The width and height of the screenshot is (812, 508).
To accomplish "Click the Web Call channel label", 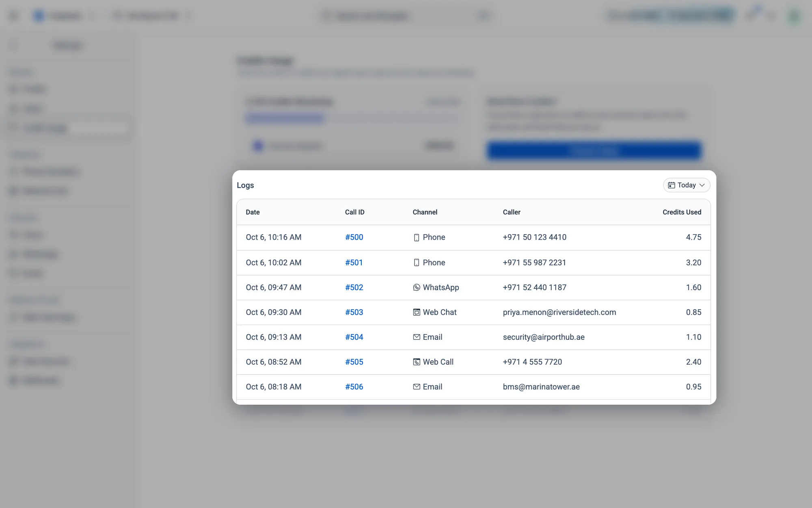I will tap(438, 362).
